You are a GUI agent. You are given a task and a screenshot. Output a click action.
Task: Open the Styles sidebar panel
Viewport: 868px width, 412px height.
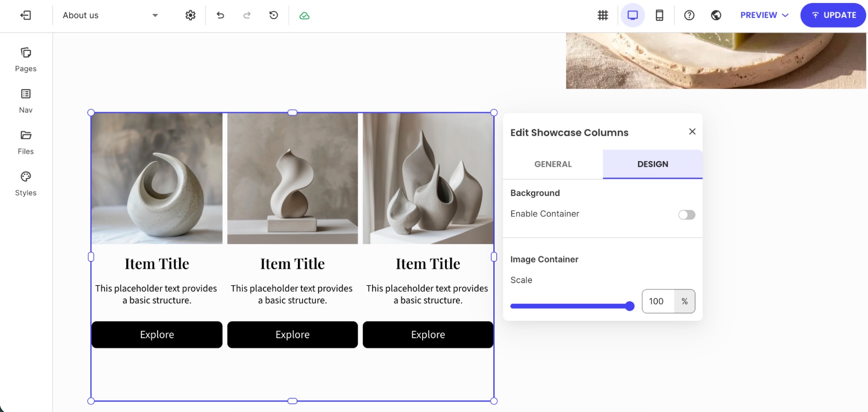(26, 184)
